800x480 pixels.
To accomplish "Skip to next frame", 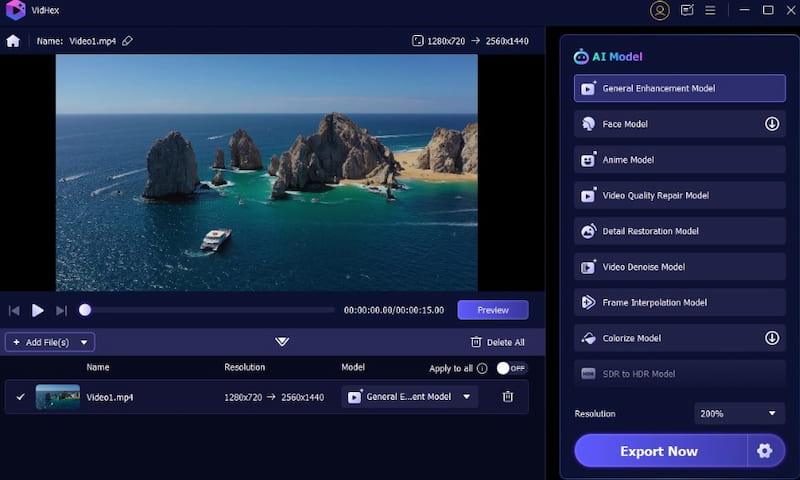I will point(61,310).
